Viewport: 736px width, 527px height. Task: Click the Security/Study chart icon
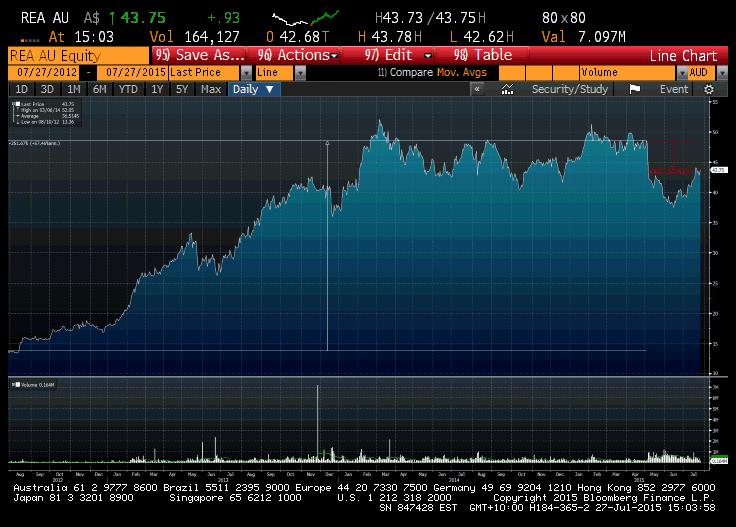point(507,89)
